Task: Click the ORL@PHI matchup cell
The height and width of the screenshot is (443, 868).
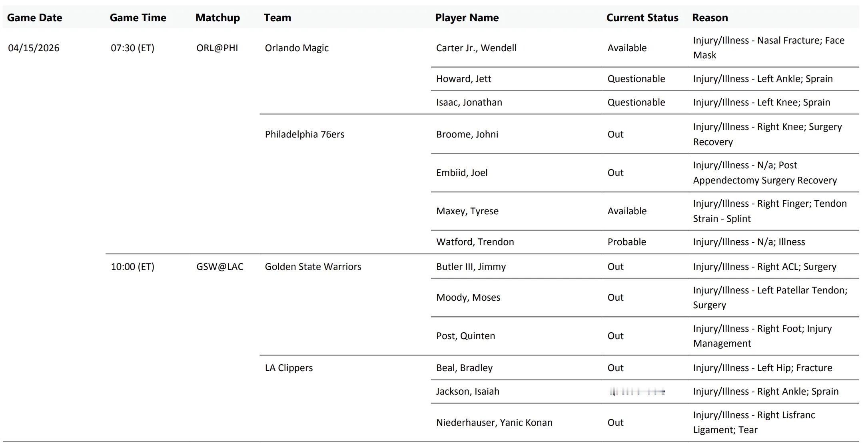Action: coord(217,48)
